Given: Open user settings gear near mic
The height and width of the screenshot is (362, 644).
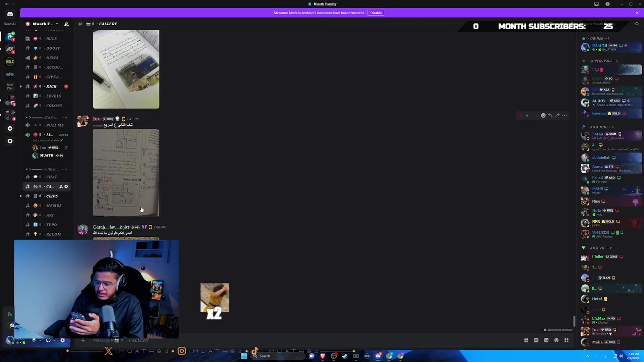Looking at the screenshot, I should point(62,340).
